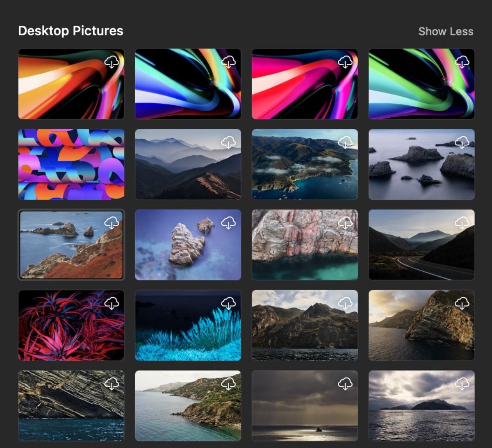Choose the pink rock cliff over teal water

[305, 245]
